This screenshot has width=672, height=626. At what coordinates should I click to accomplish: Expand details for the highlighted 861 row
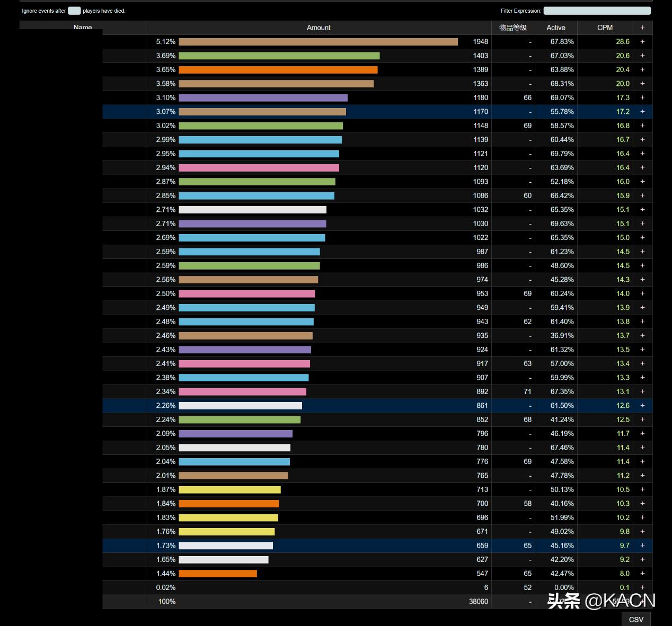642,406
